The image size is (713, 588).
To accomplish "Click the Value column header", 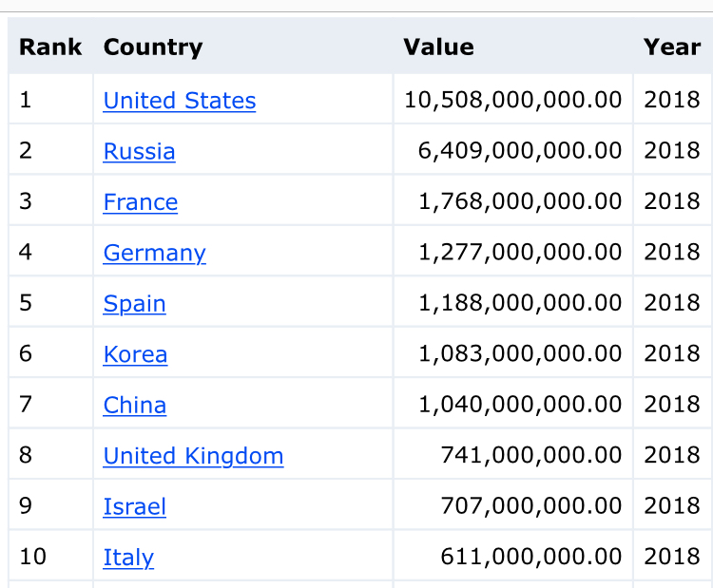I will (x=439, y=47).
